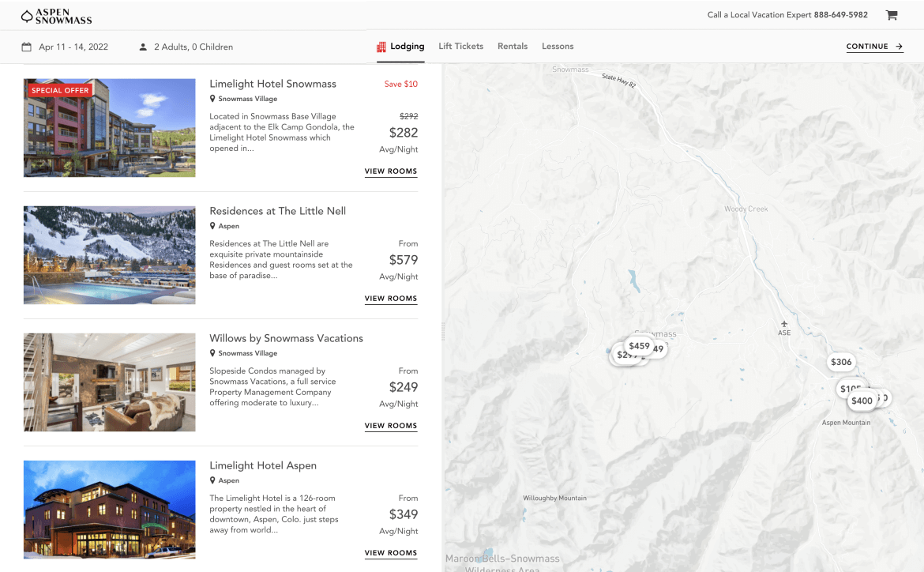Select the $400 map price marker
The height and width of the screenshot is (572, 924).
(862, 401)
